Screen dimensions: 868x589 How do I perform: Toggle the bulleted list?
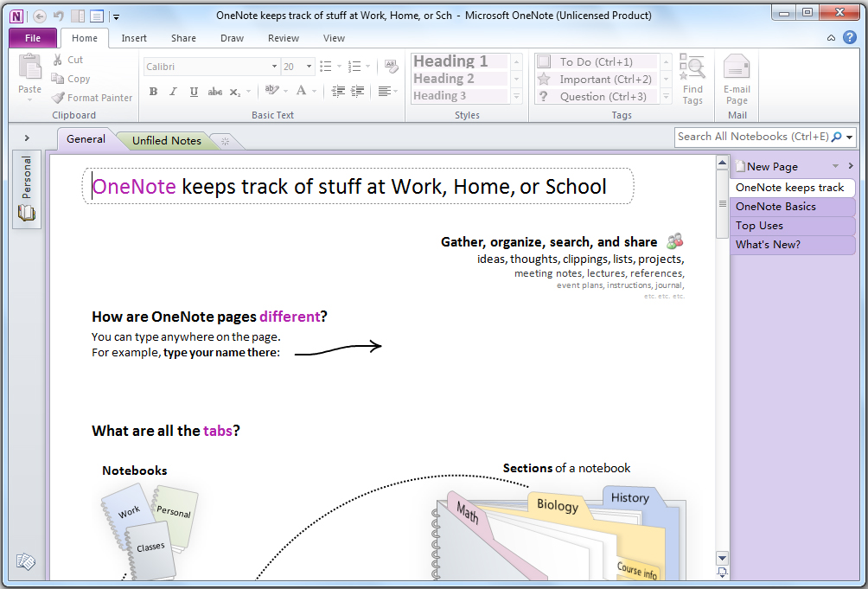click(x=327, y=65)
